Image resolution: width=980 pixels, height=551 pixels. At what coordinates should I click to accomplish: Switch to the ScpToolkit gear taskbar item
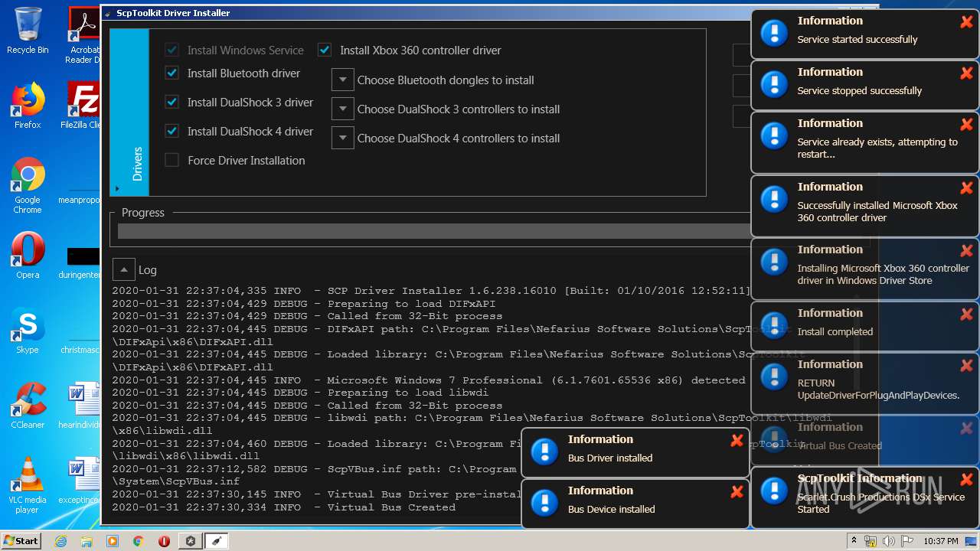click(191, 541)
